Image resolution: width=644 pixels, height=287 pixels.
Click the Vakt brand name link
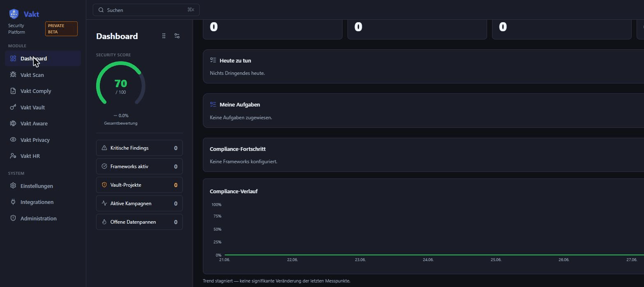click(31, 14)
